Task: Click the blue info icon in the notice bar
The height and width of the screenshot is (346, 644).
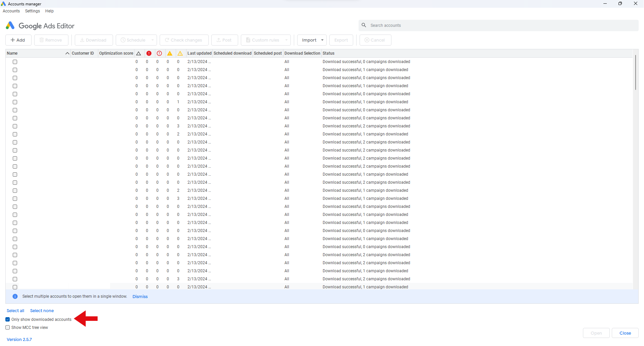Action: (15, 296)
